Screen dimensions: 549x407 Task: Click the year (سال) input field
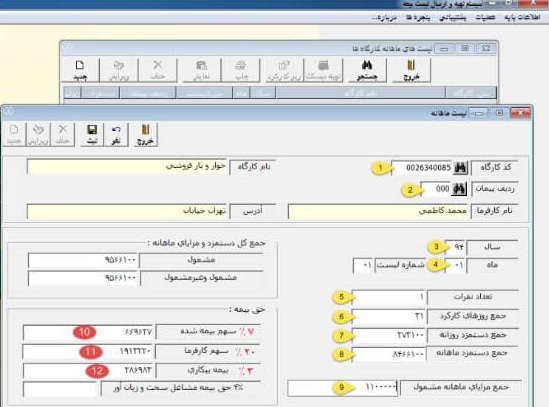click(x=455, y=247)
